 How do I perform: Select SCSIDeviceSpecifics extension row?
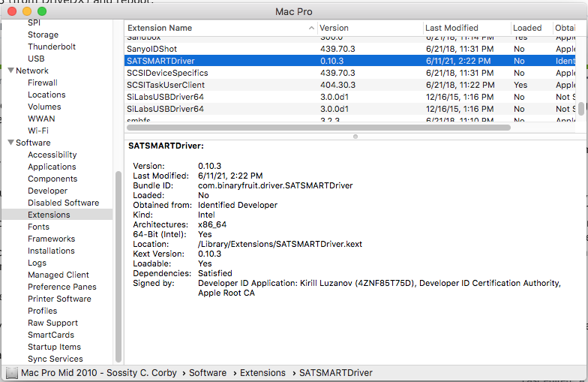click(x=349, y=73)
